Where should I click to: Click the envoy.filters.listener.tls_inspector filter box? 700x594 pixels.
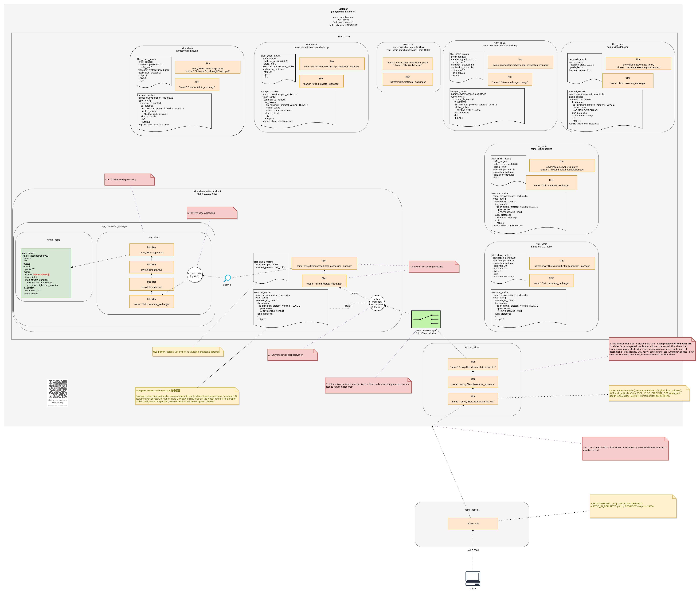(x=473, y=382)
